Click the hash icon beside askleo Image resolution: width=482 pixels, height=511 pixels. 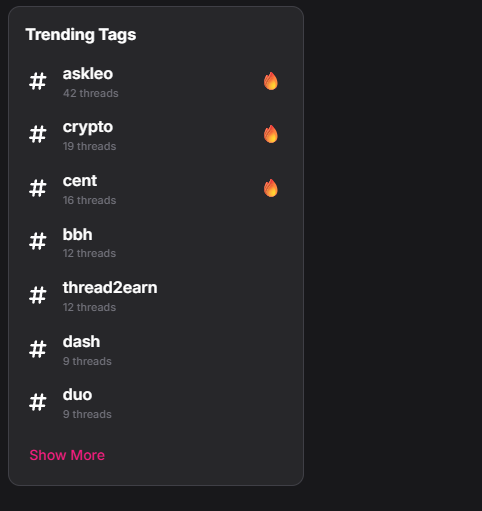37,82
